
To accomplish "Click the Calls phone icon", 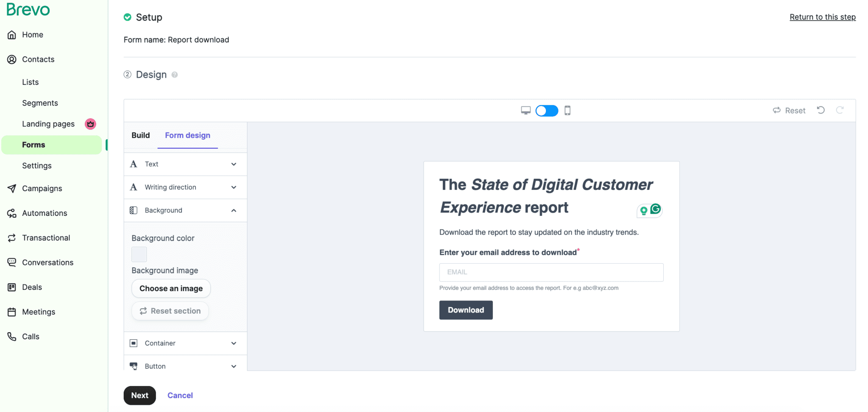I will coord(11,336).
